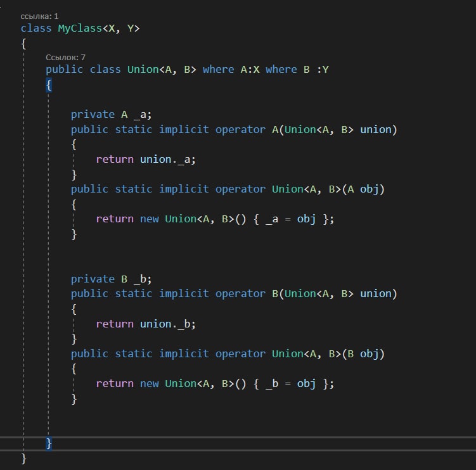Click field name '_b' in 'private B _b;'
476x470 pixels.
pyautogui.click(x=140, y=279)
